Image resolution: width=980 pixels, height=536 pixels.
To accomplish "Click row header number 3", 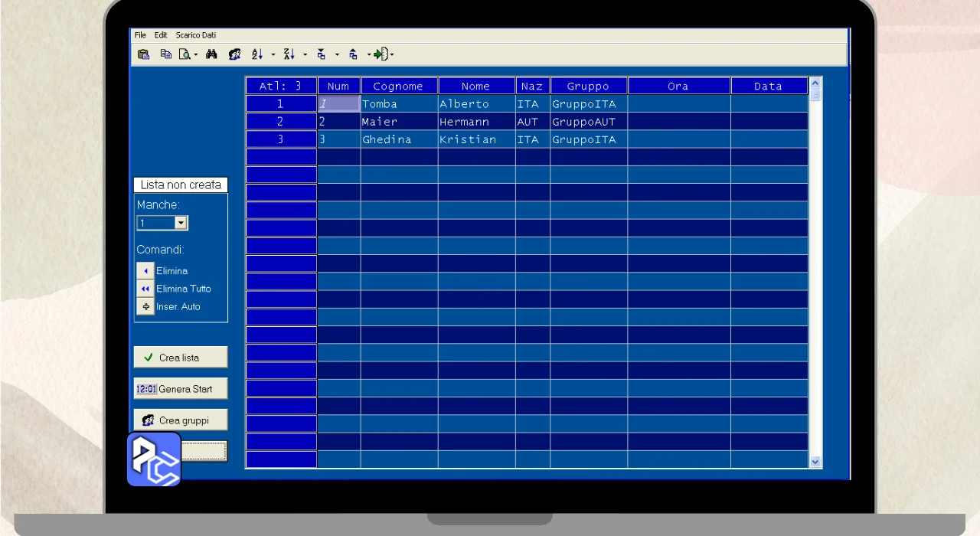I will 281,139.
